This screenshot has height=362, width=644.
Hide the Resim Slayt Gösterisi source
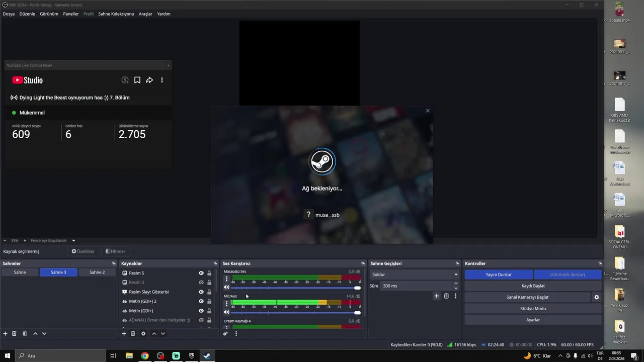pyautogui.click(x=201, y=292)
